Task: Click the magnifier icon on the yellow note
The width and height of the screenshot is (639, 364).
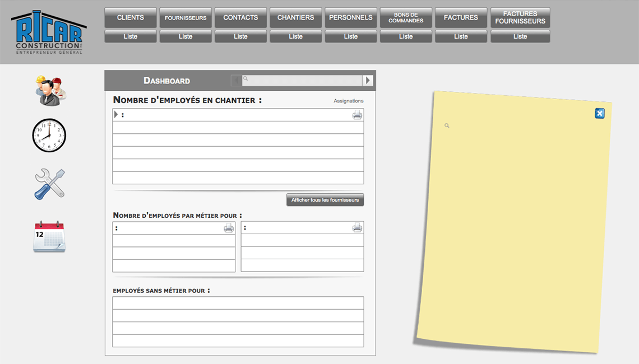Action: [x=447, y=125]
